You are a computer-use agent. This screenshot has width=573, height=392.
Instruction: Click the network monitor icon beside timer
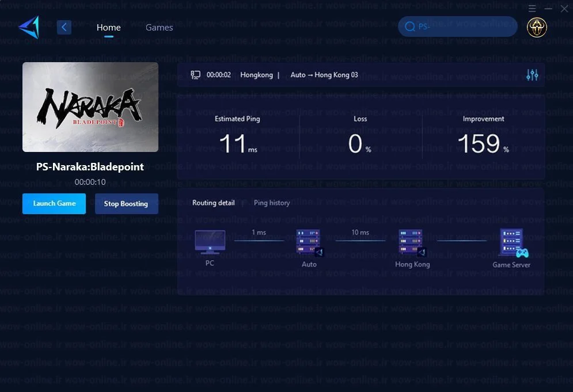point(195,75)
